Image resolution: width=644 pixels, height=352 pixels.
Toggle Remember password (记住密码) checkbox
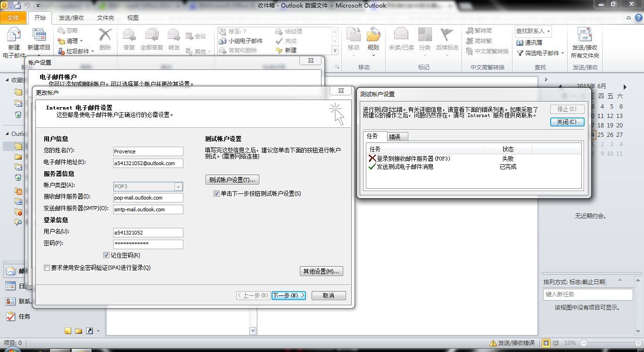(106, 255)
